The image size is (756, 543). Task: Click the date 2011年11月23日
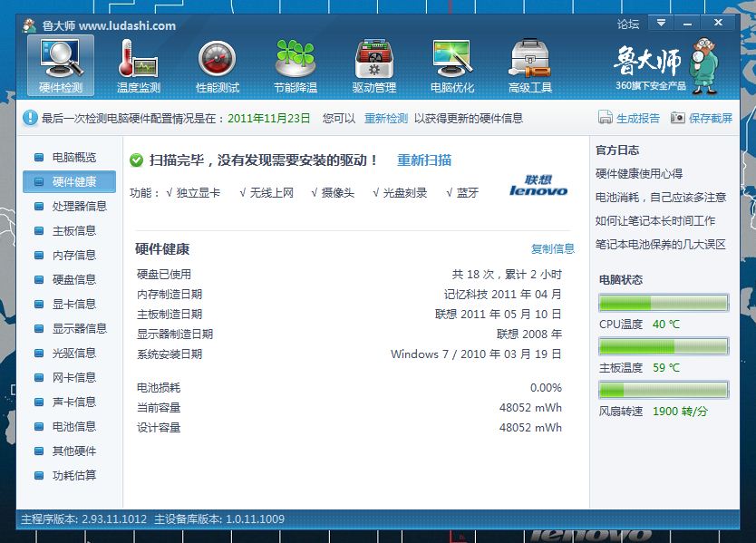tap(268, 118)
